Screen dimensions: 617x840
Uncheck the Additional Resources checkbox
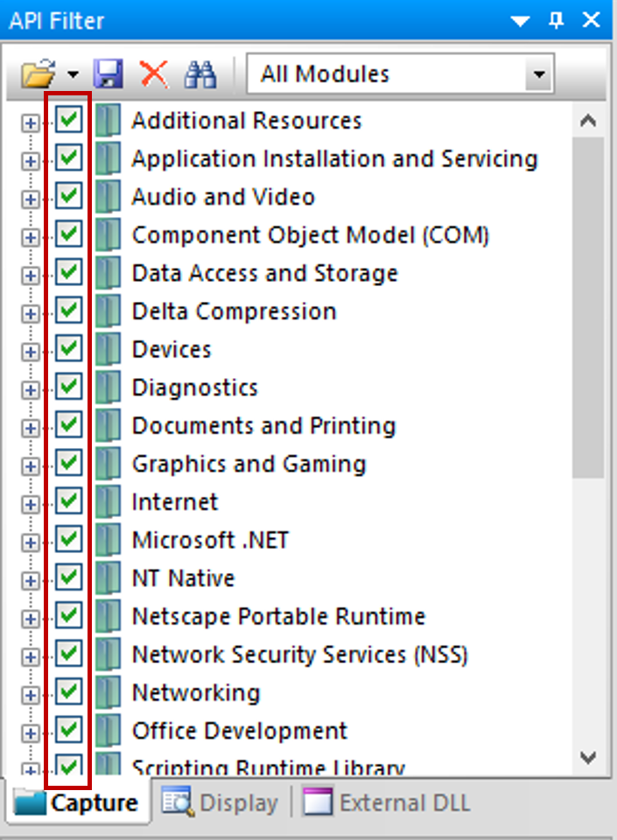pyautogui.click(x=69, y=121)
